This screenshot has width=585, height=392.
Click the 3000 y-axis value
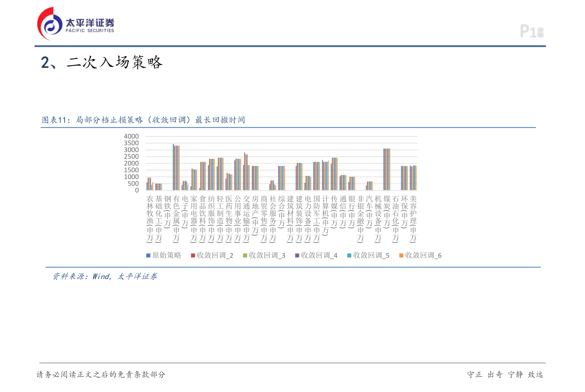click(x=131, y=150)
